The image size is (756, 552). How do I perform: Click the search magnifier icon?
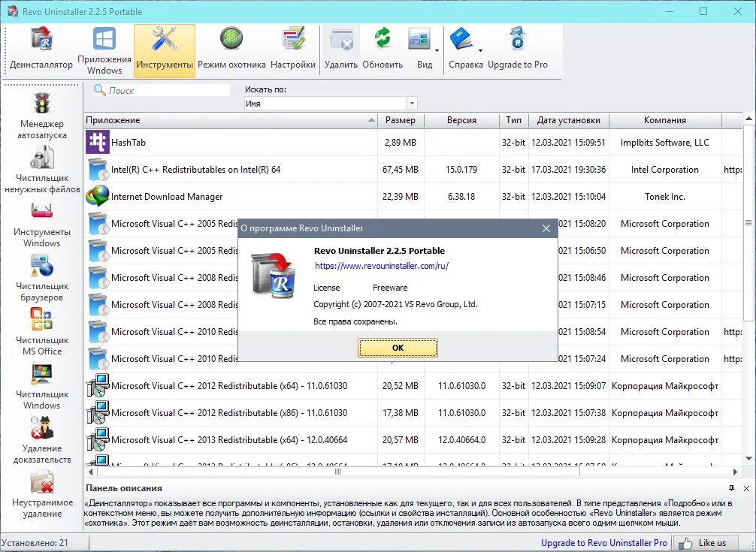99,90
